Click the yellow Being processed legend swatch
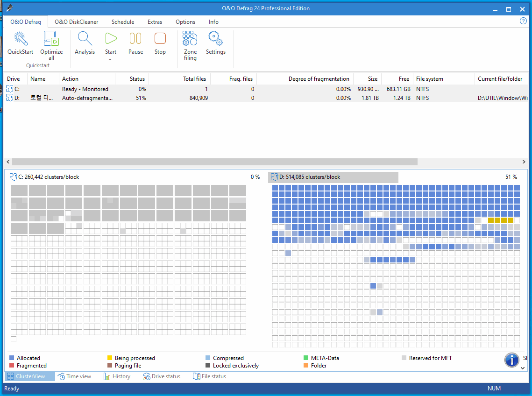 [x=110, y=358]
